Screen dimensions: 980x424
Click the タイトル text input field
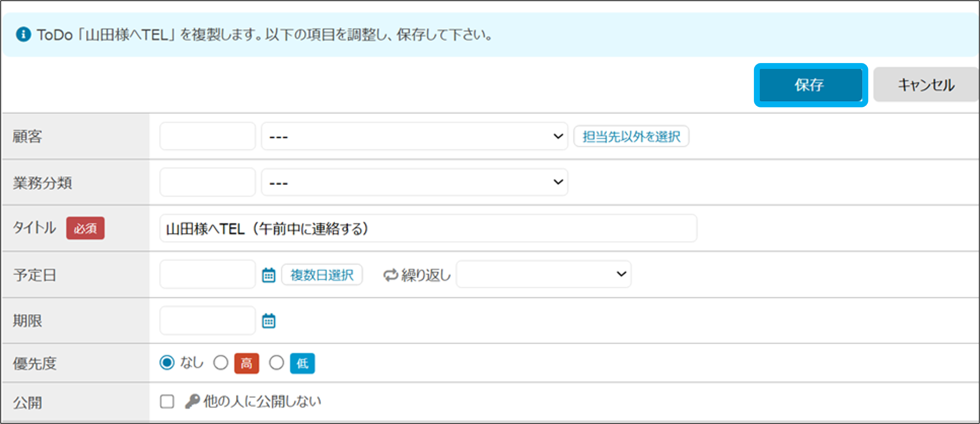click(428, 229)
